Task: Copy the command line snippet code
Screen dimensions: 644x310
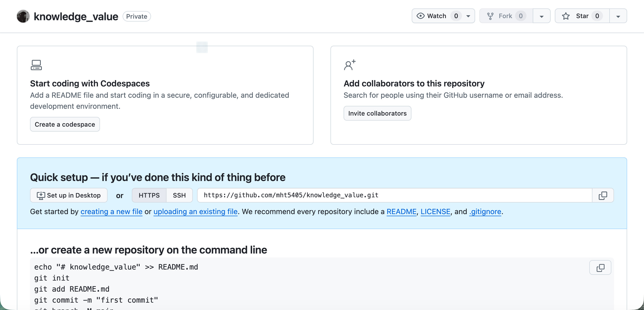Action: (600, 268)
